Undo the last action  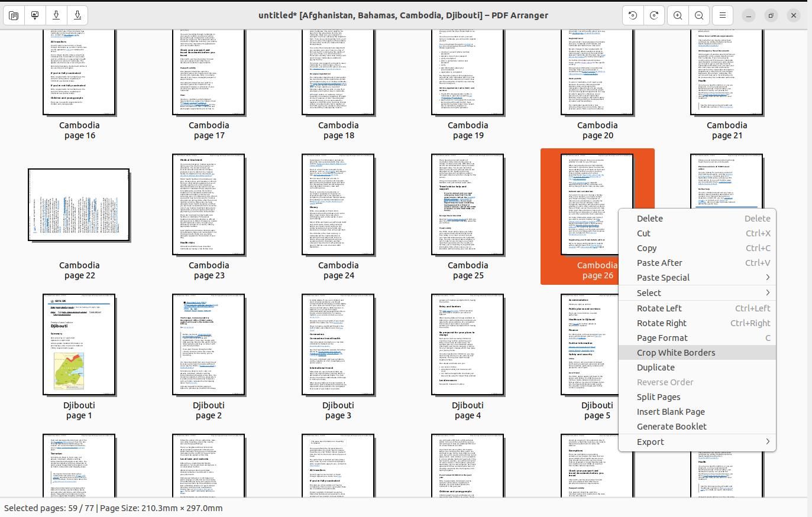[632, 15]
